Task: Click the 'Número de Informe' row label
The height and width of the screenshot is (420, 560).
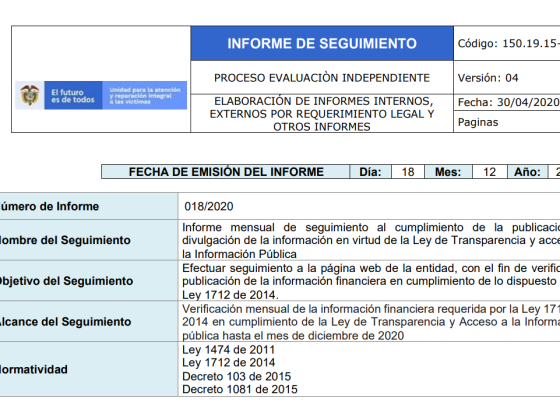Action: (49, 206)
